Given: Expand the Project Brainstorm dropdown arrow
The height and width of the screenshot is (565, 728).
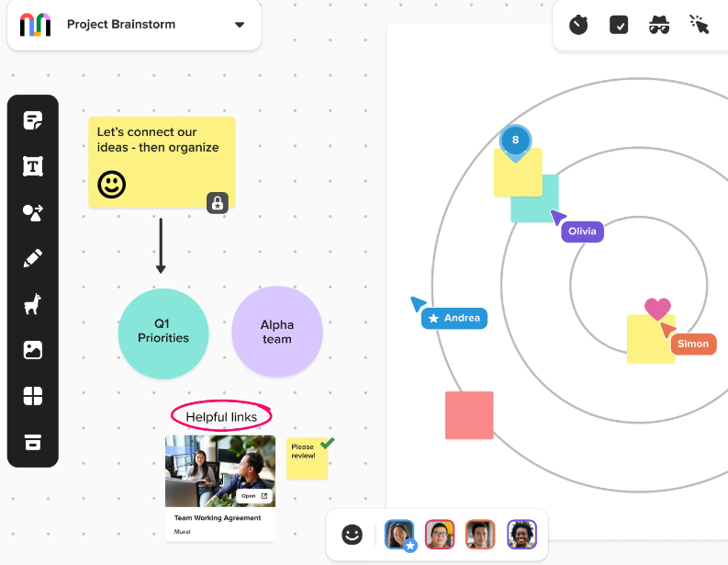Looking at the screenshot, I should [240, 25].
